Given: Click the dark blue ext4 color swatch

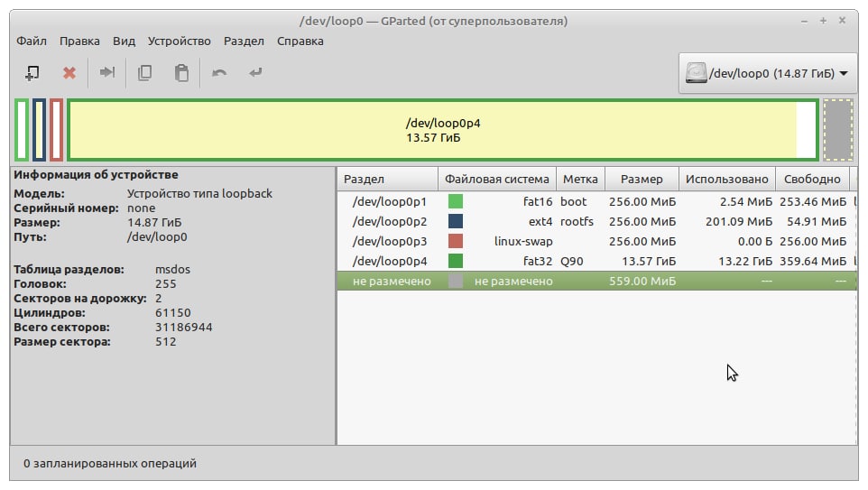Looking at the screenshot, I should tap(456, 221).
